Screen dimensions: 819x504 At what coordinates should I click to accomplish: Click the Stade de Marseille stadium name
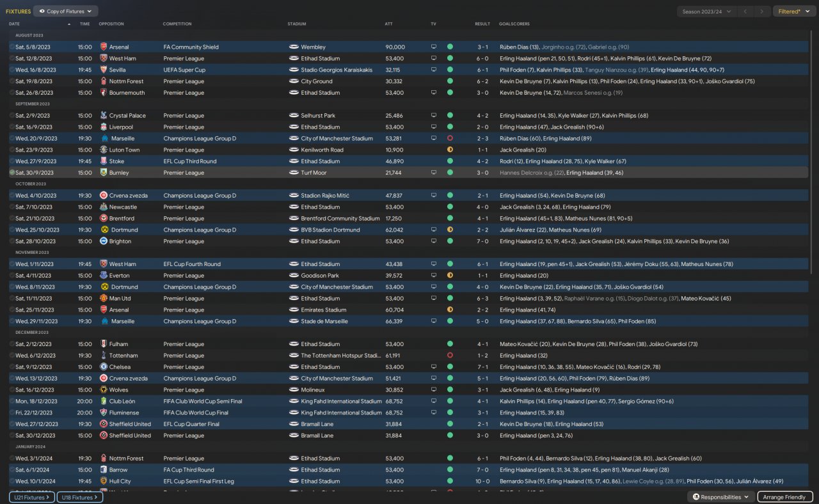[x=324, y=321]
